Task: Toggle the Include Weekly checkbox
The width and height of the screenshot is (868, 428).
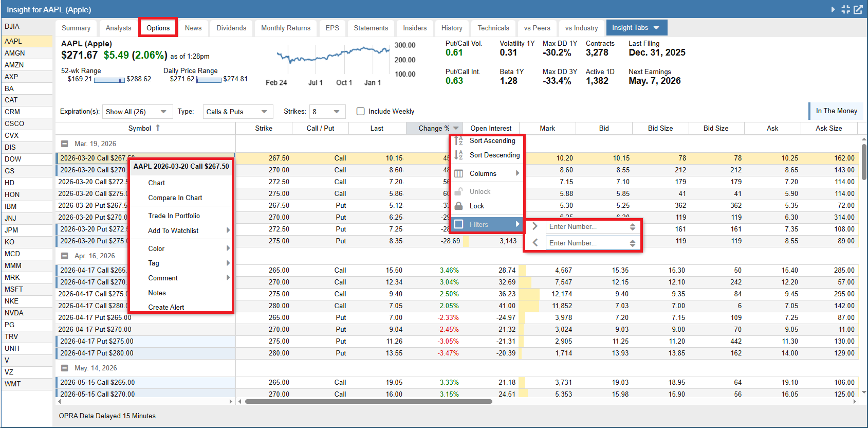Action: [361, 111]
